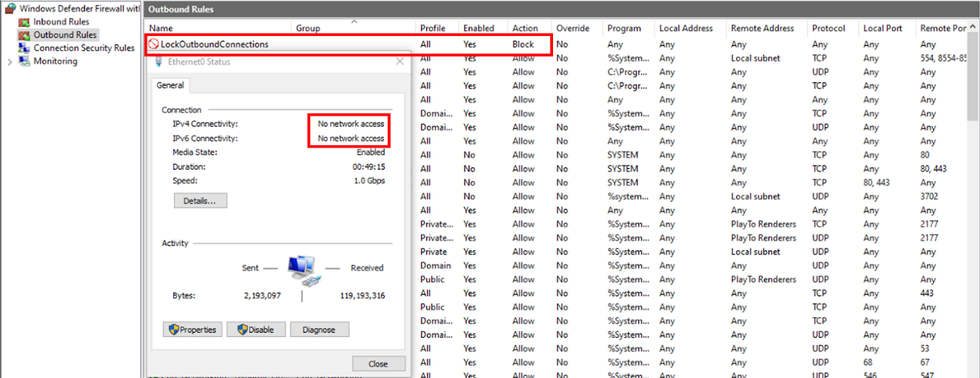Image resolution: width=980 pixels, height=378 pixels.
Task: Click the Received bytes value 119,193,316
Action: (x=362, y=295)
